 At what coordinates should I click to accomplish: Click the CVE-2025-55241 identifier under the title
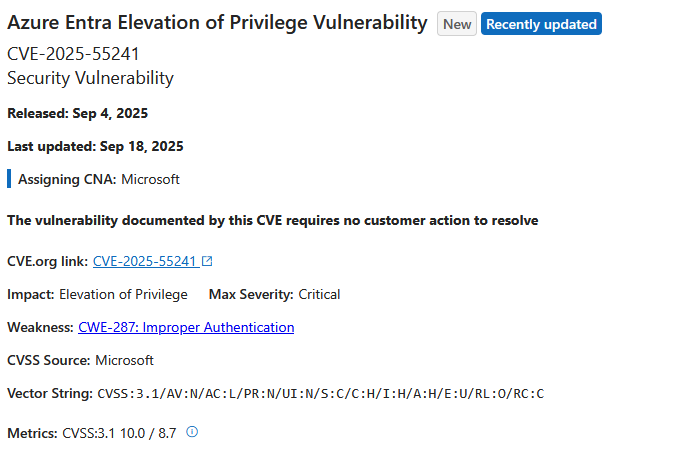pos(73,54)
